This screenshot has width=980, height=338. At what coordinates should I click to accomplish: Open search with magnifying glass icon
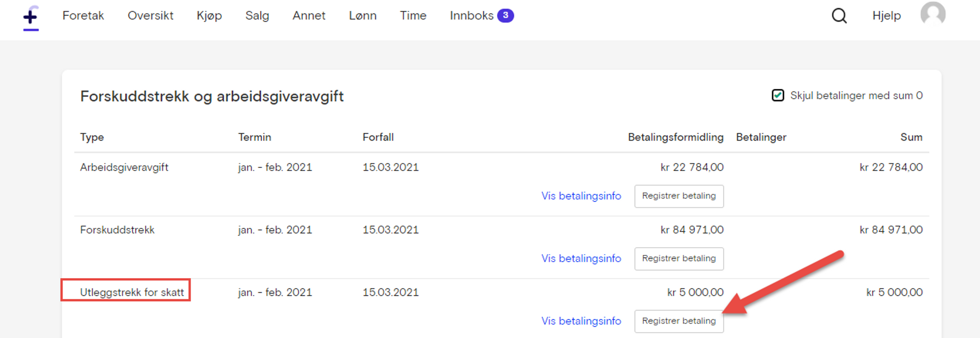(838, 16)
